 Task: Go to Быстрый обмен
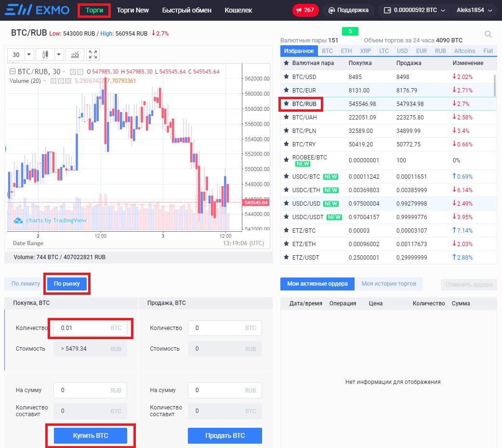pos(186,10)
